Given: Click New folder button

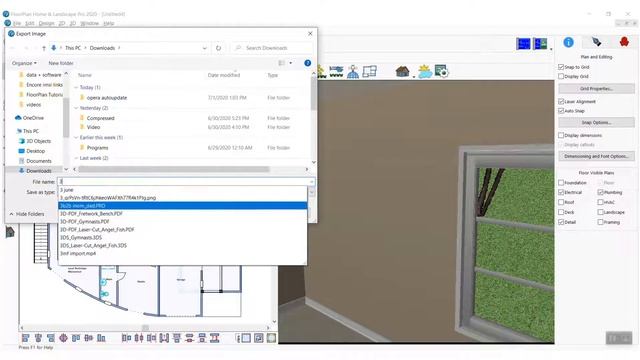Looking at the screenshot, I should [x=61, y=63].
